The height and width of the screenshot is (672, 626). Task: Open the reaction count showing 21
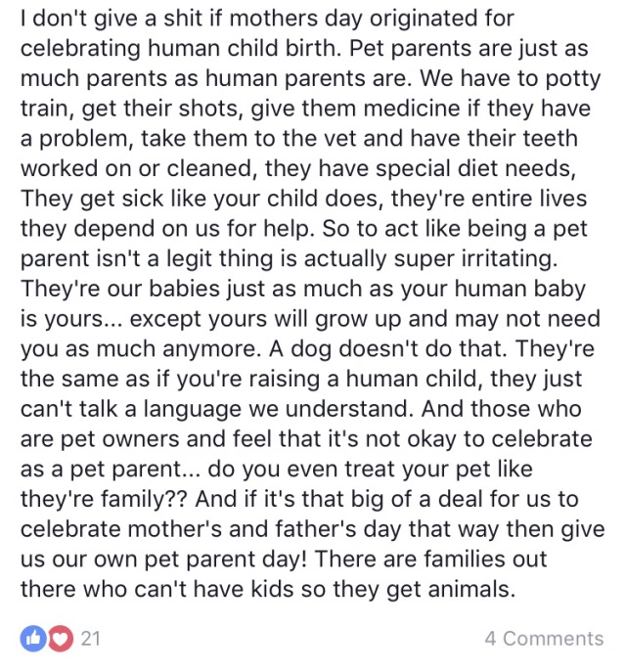click(x=90, y=639)
